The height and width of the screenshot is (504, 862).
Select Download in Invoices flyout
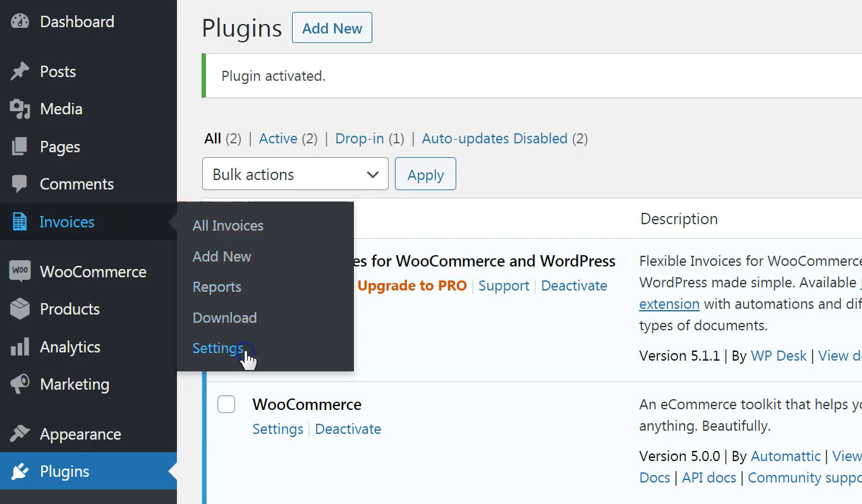tap(224, 318)
